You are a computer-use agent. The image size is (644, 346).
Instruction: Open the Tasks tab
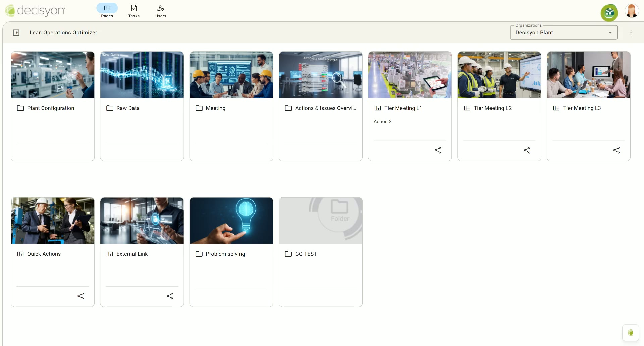pos(134,11)
